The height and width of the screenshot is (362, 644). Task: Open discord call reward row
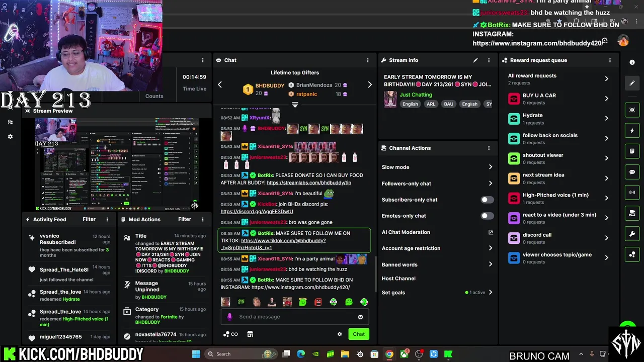[558, 238]
